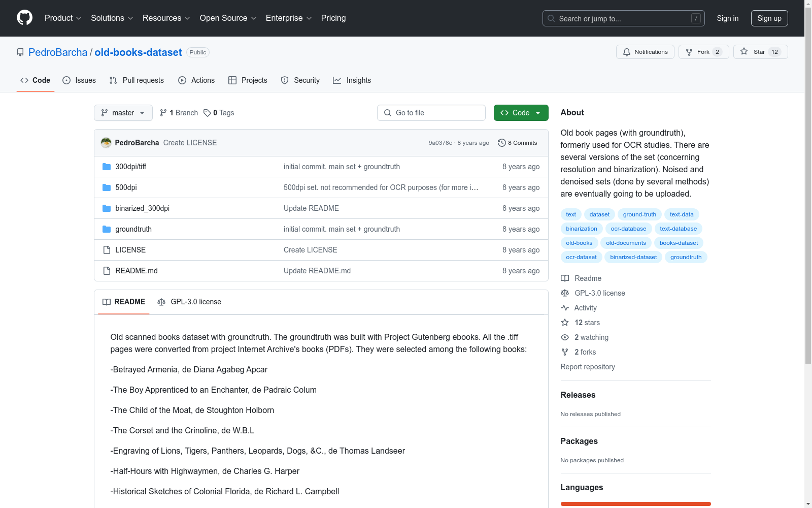Click the binarized_300dpi folder icon

click(107, 208)
